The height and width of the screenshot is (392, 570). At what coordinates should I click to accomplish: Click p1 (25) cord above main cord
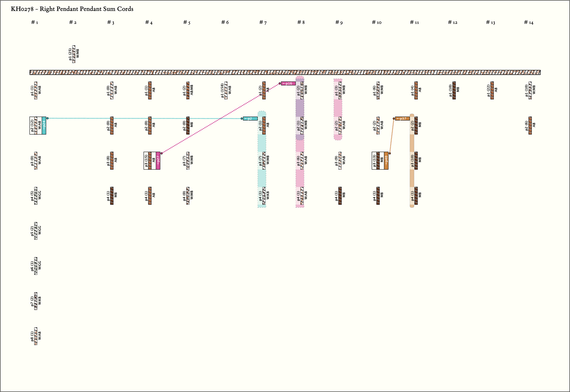coord(74,54)
